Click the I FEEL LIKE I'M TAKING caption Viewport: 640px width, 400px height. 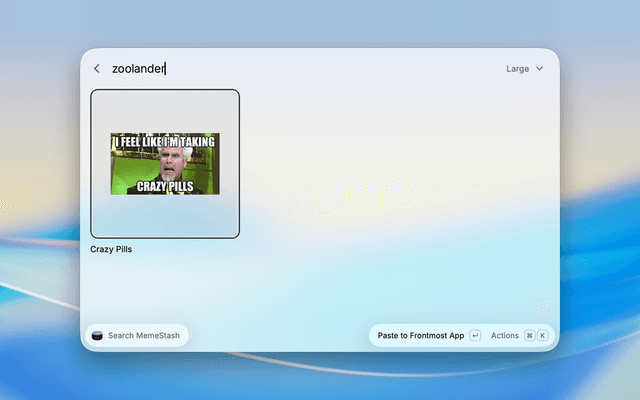165,142
